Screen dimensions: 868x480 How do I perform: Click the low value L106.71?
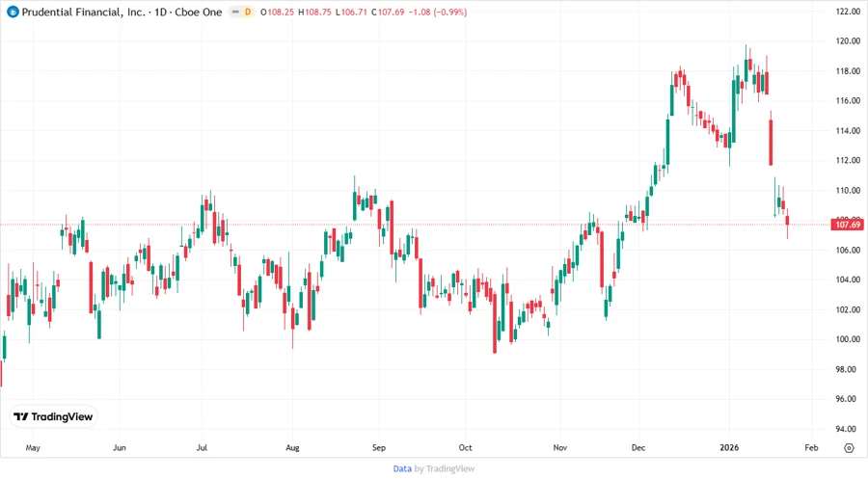(351, 12)
